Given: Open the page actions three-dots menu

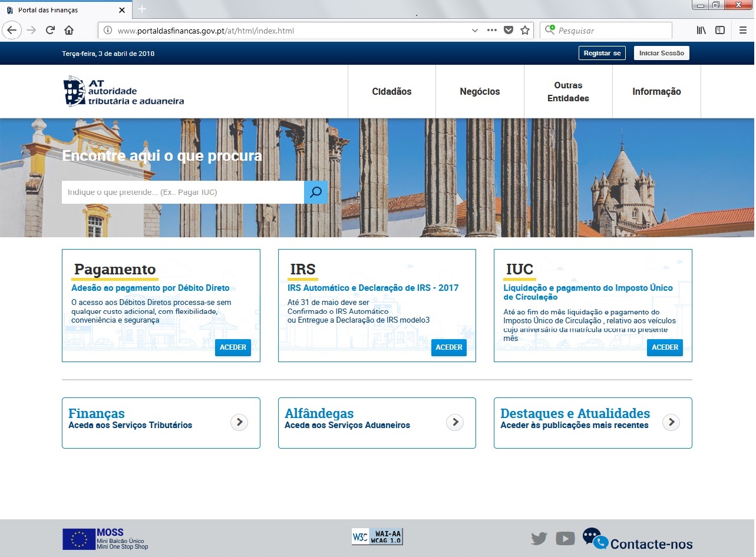Looking at the screenshot, I should click(492, 31).
